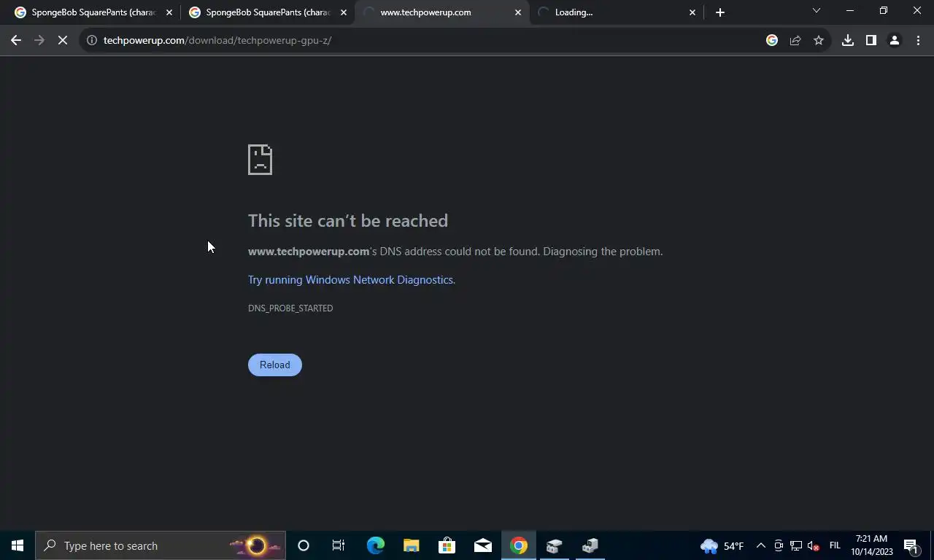Open Google icon in address bar
This screenshot has height=560, width=934.
point(772,41)
